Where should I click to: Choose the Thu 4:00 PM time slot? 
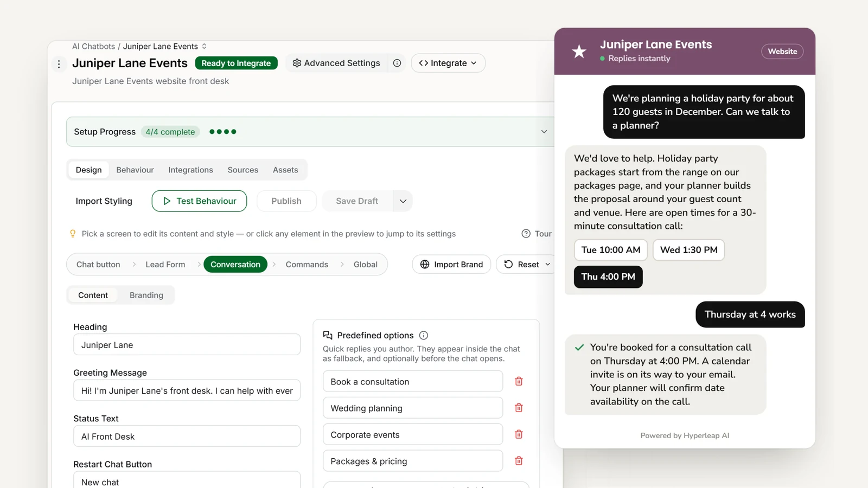pyautogui.click(x=608, y=277)
